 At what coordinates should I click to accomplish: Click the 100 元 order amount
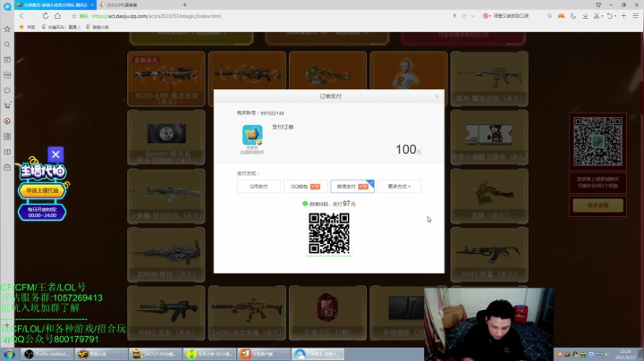click(408, 149)
